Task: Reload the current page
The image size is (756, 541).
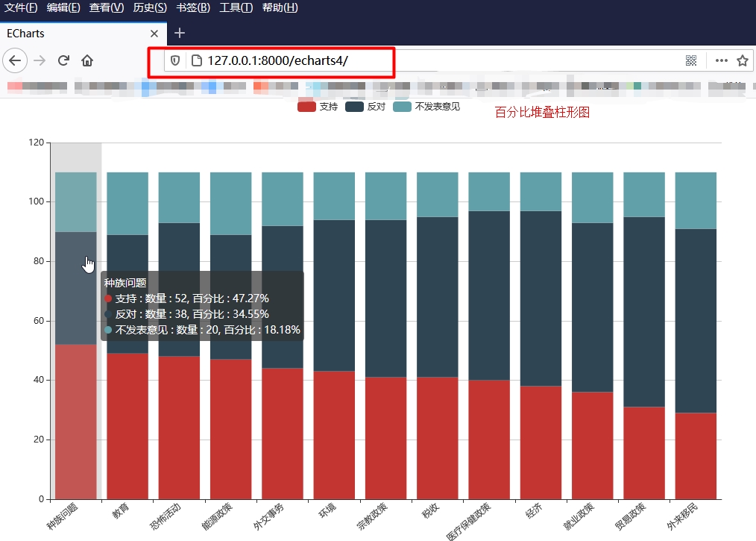Action: [x=63, y=60]
